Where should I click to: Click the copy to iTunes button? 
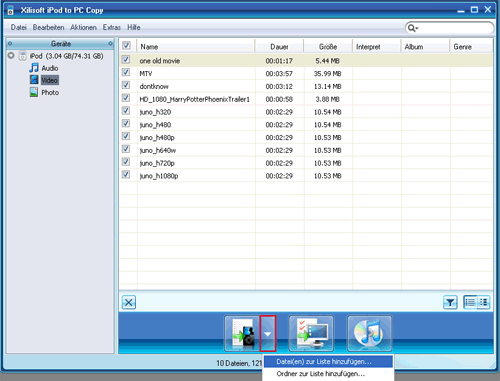coord(369,333)
